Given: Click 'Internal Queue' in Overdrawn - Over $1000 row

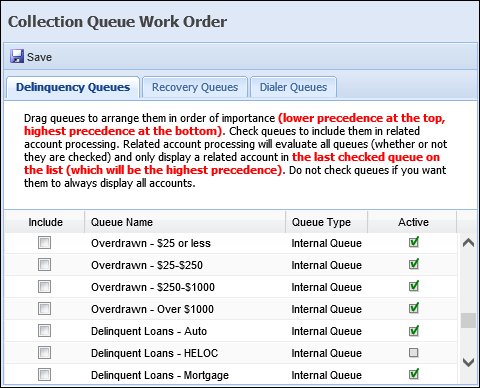Looking at the screenshot, I should pyautogui.click(x=327, y=309).
